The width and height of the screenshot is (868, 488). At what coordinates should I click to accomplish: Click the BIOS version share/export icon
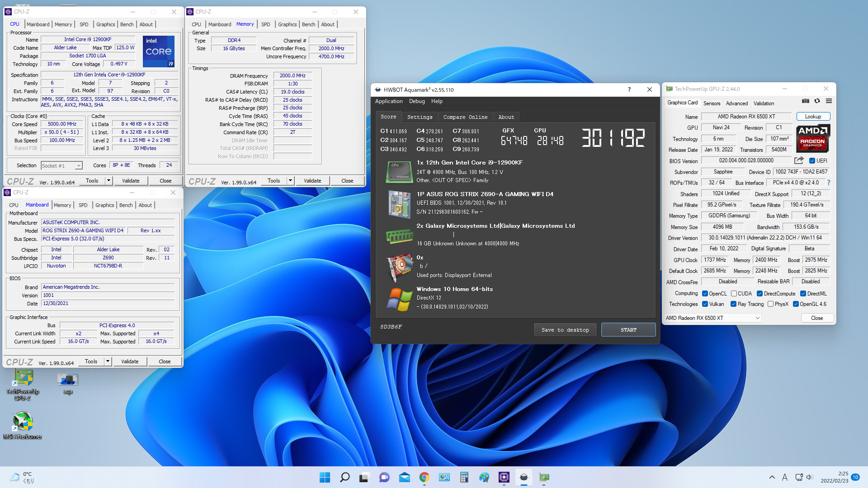799,160
